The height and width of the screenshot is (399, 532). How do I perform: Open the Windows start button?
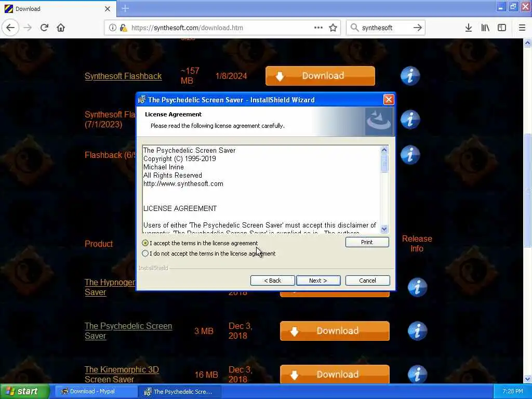[24, 391]
